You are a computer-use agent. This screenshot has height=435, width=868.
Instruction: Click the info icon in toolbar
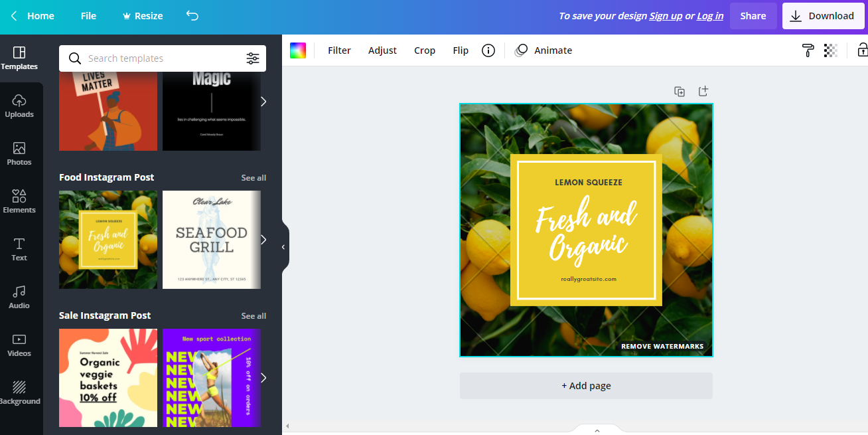(488, 50)
